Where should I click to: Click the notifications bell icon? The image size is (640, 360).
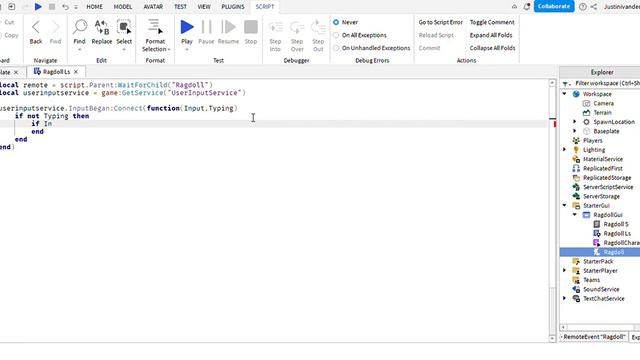point(527,7)
